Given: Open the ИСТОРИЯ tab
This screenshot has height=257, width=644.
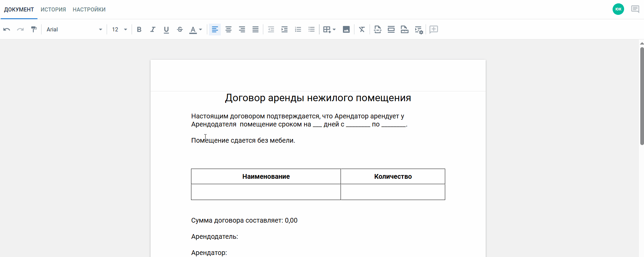Looking at the screenshot, I should tap(53, 9).
